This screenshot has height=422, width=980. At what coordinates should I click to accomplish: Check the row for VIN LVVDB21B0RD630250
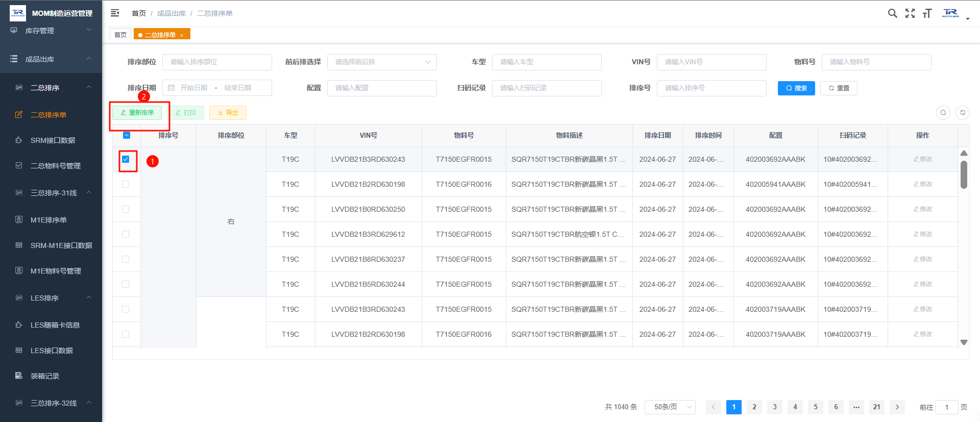pos(126,209)
